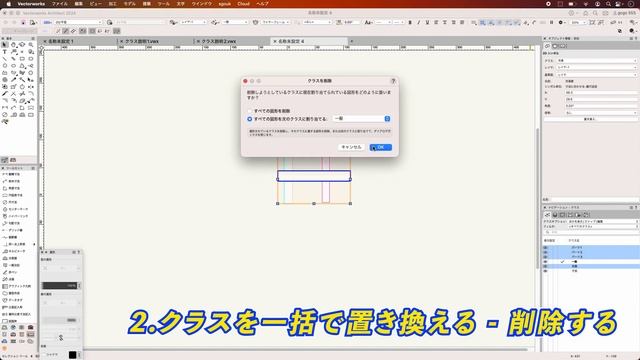Image resolution: width=640 pixels, height=360 pixels.
Task: Toggle visibility eye of the bottom class row
Action: tap(546, 271)
